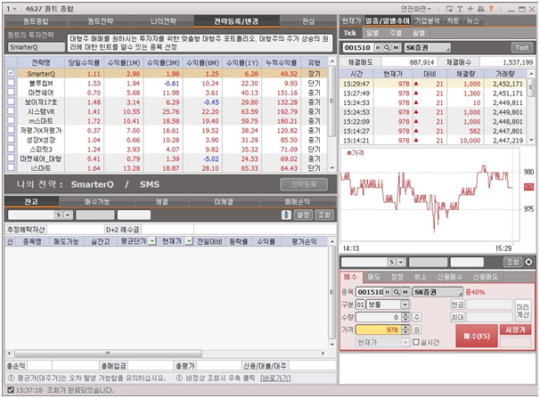The height and width of the screenshot is (398, 540).
Task: Click the 시장가 market price button
Action: coord(515,329)
